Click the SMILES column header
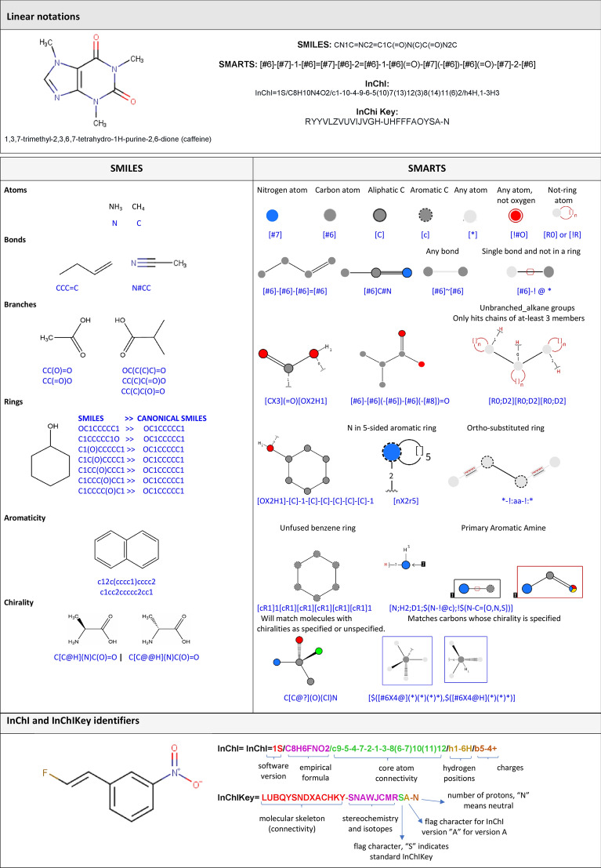Image resolution: width=601 pixels, height=868 pixels. (x=126, y=170)
